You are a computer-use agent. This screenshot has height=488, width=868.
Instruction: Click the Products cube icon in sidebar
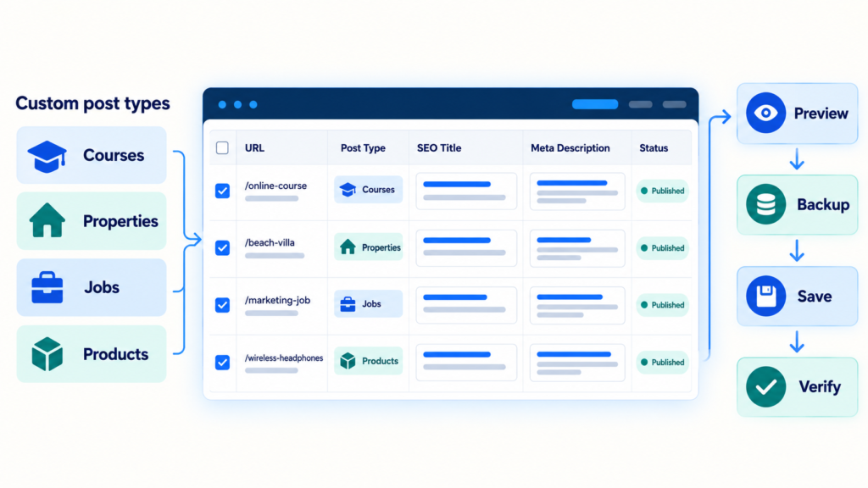click(47, 353)
